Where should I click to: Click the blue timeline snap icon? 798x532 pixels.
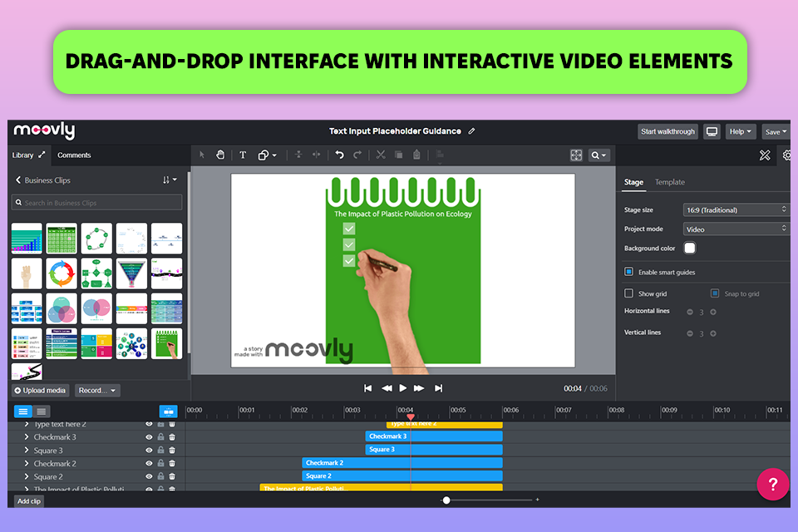(x=168, y=411)
